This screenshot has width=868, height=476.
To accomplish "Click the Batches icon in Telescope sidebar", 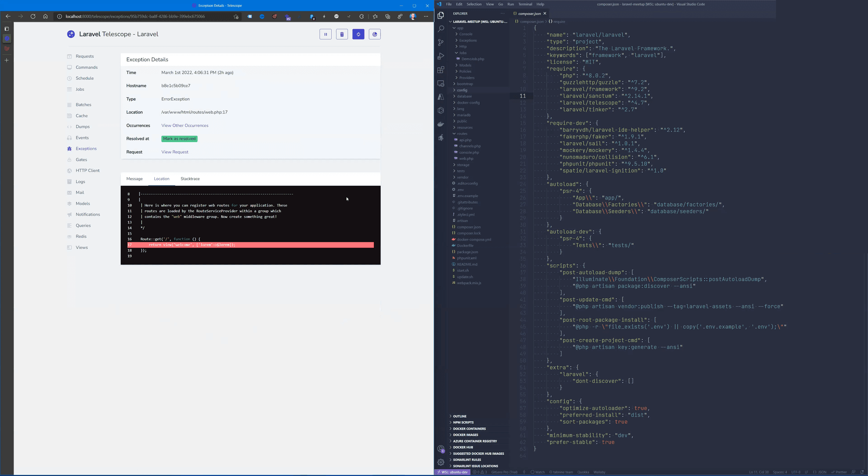I will tap(70, 105).
